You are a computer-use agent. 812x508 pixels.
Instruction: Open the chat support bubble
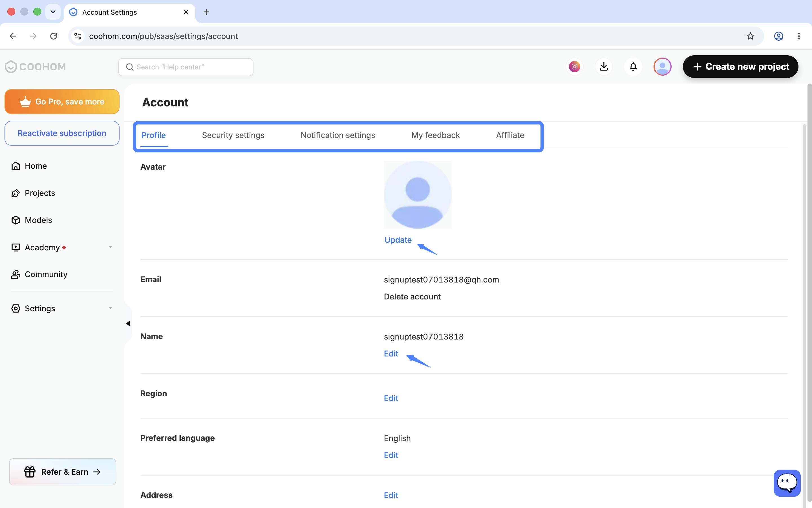787,483
